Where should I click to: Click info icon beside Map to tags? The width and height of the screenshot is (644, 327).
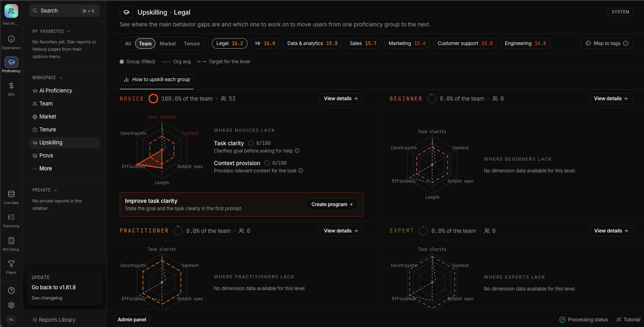(x=626, y=43)
